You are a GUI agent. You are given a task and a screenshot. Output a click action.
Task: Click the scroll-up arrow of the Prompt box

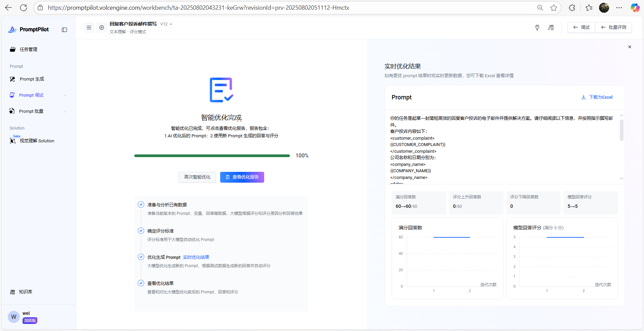pyautogui.click(x=622, y=115)
